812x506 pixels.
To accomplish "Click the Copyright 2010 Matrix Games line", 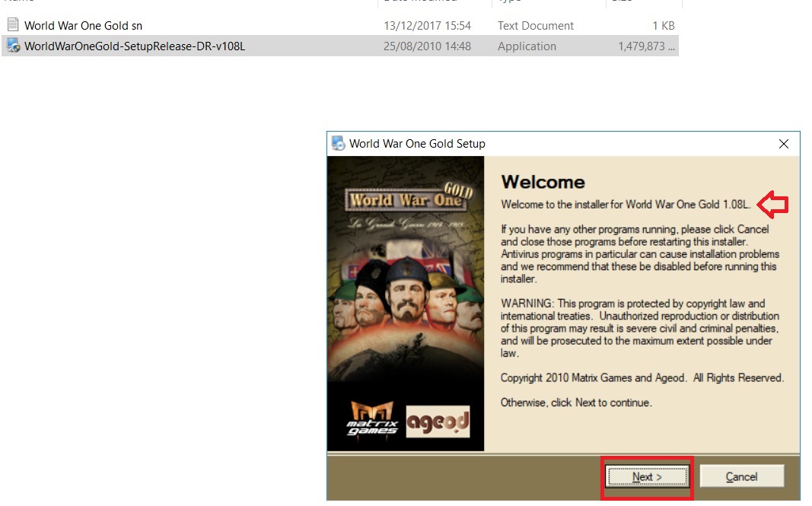I will click(x=642, y=377).
